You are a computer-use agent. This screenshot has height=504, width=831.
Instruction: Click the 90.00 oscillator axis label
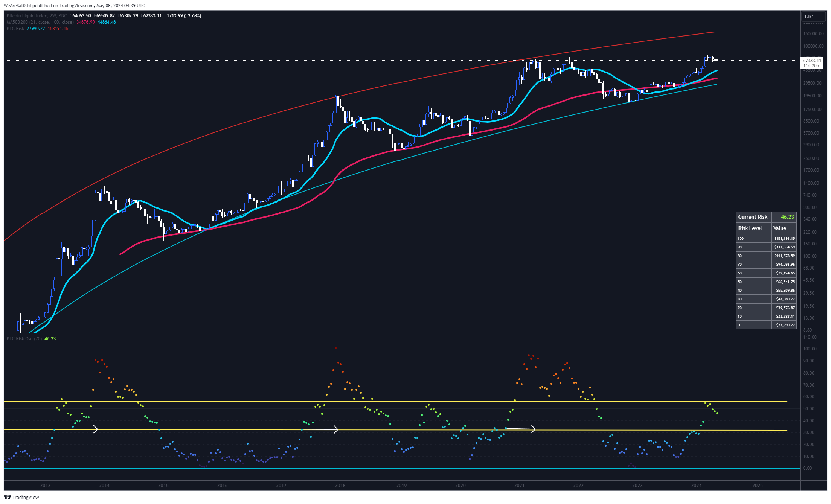809,361
